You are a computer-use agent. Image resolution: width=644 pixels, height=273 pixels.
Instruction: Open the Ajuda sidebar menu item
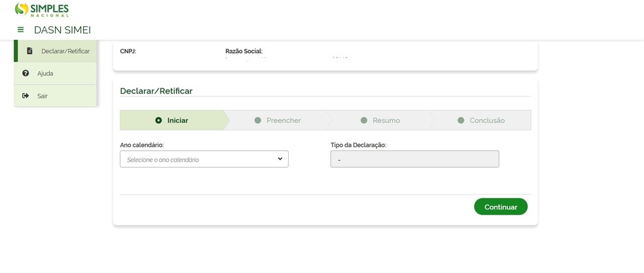click(x=45, y=73)
